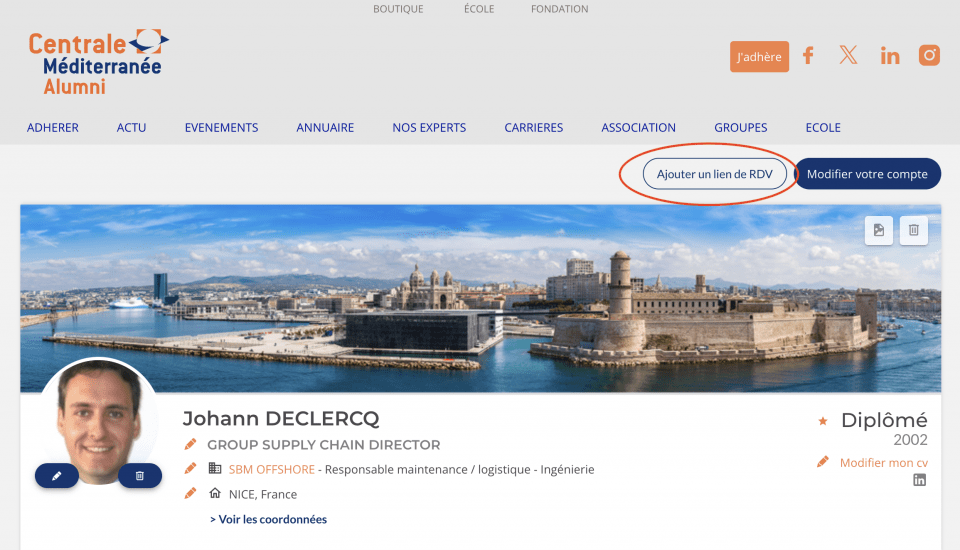Open the GROUPES menu
Viewport: 960px width, 550px height.
pos(741,128)
